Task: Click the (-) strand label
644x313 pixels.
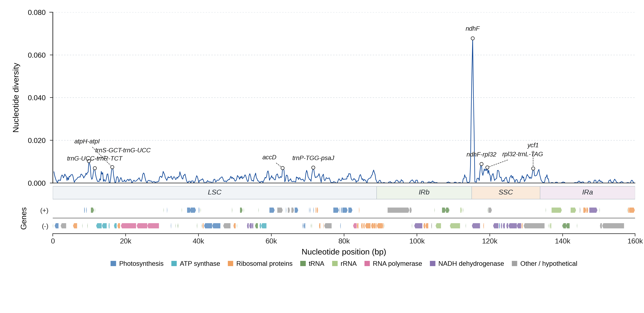Action: click(45, 226)
